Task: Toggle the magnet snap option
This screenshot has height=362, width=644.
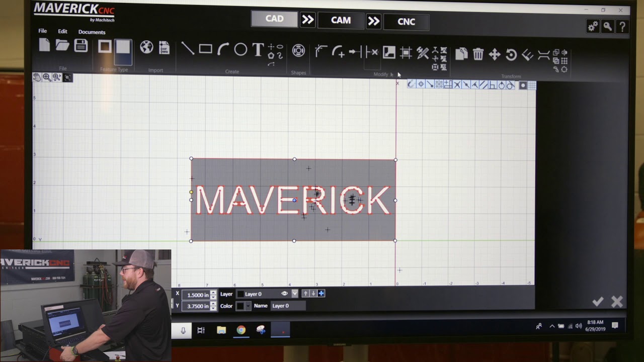Action: pyautogui.click(x=412, y=85)
